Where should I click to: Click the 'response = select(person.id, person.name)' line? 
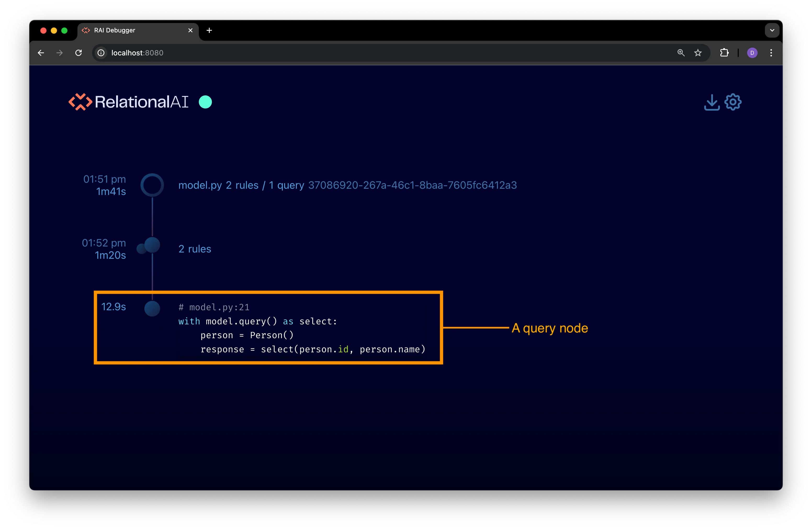click(x=313, y=349)
